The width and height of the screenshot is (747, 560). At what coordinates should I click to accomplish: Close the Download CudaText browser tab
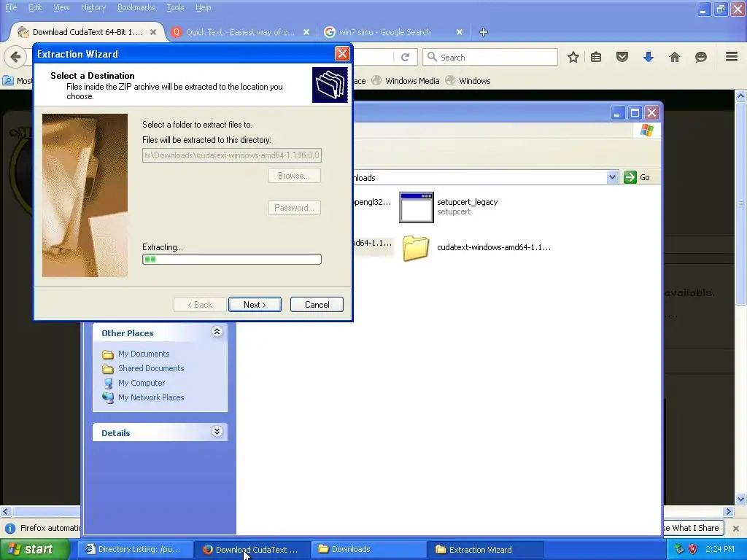(153, 32)
